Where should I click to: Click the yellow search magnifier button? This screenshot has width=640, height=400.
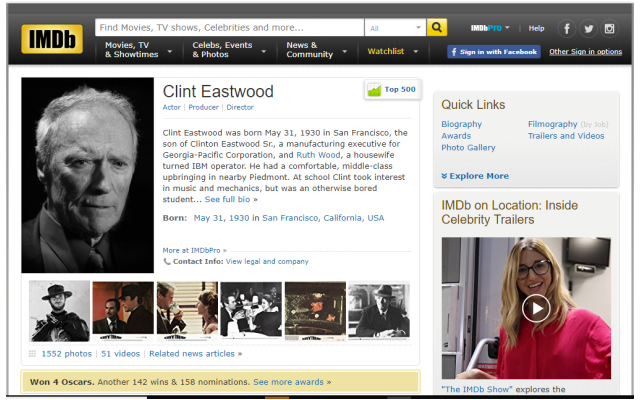pyautogui.click(x=437, y=27)
